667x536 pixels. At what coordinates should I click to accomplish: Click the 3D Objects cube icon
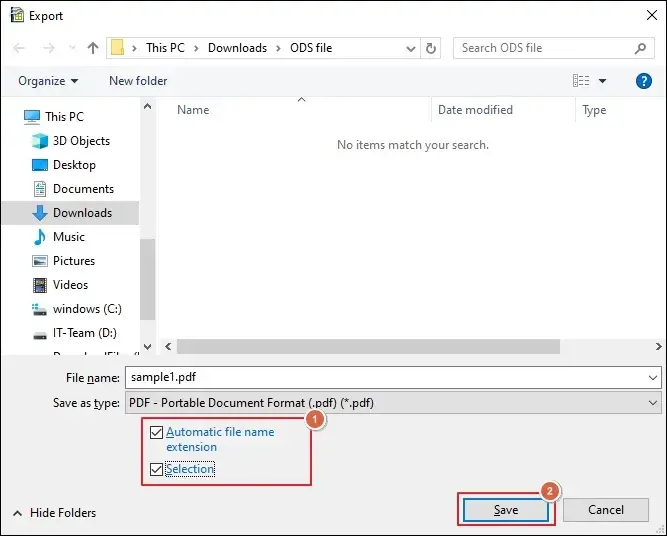(x=40, y=141)
